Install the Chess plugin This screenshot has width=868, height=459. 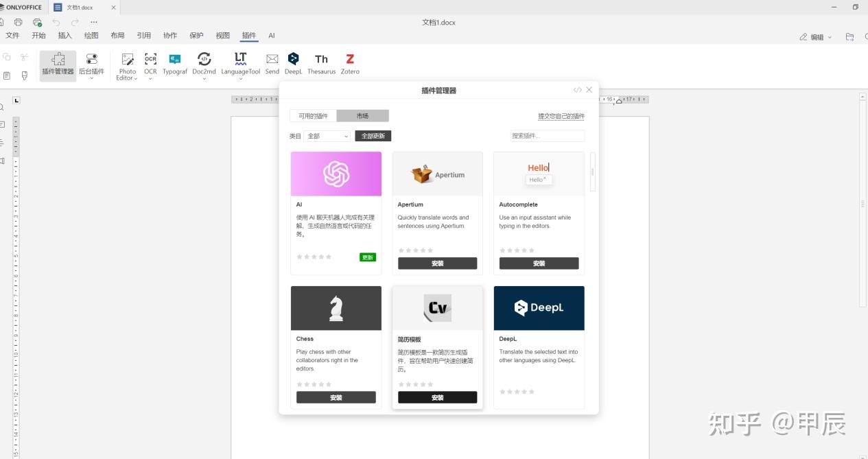[336, 397]
